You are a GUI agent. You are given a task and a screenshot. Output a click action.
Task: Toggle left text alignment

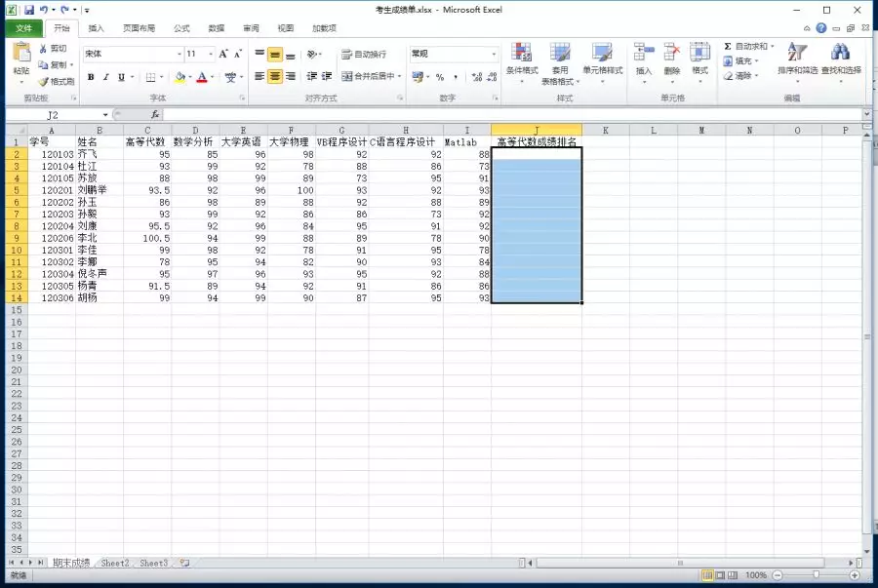tap(259, 76)
